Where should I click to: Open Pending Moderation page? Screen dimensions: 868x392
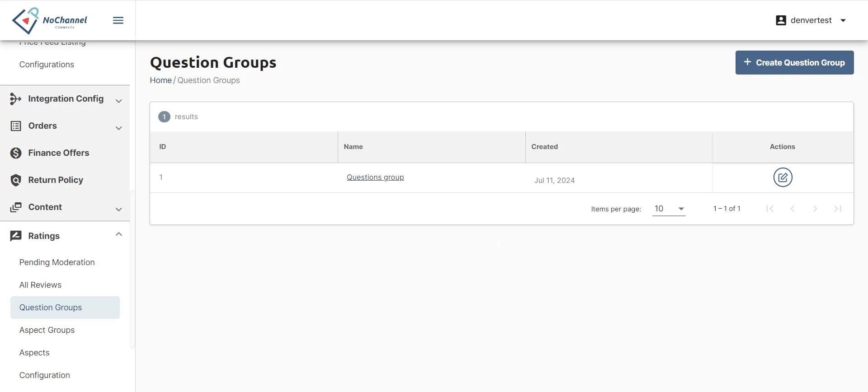(57, 262)
